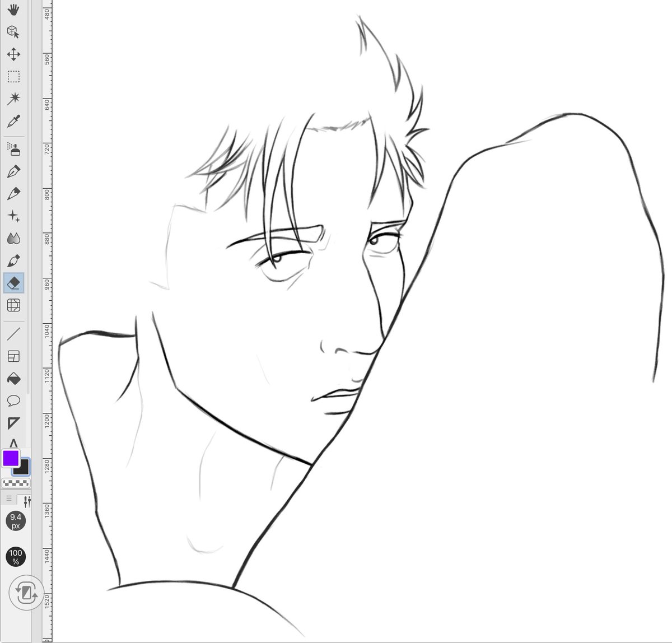Select the Airbrush tool

(14, 149)
